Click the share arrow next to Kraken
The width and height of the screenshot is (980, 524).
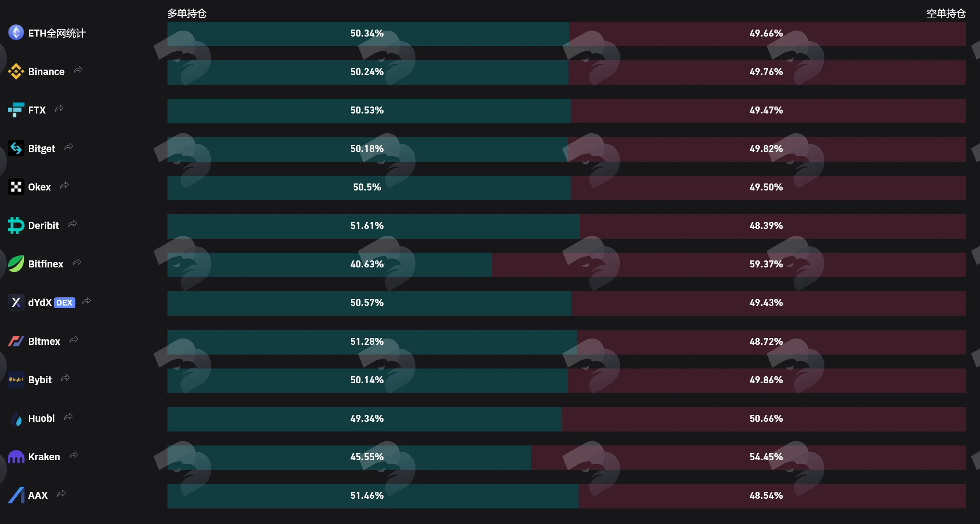(74, 455)
